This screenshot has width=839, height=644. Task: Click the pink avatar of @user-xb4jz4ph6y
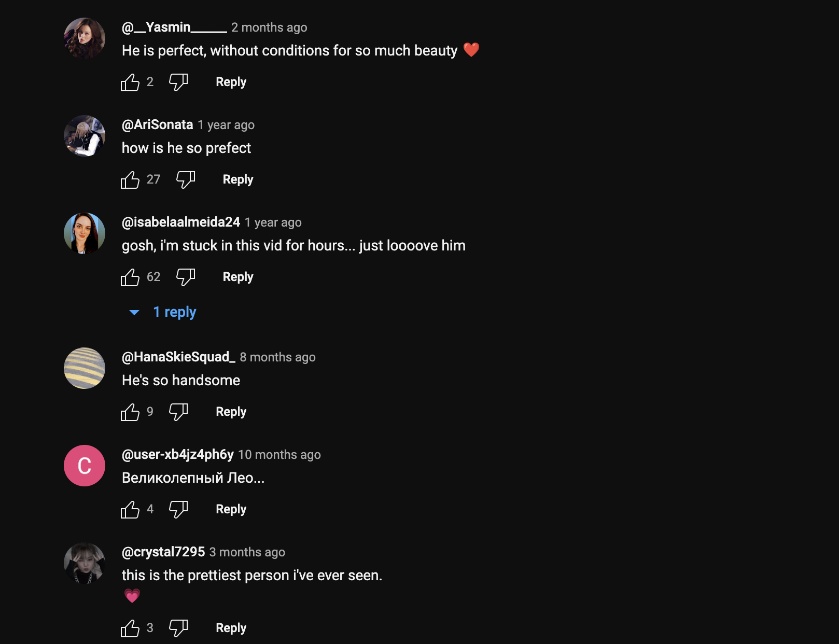[84, 466]
